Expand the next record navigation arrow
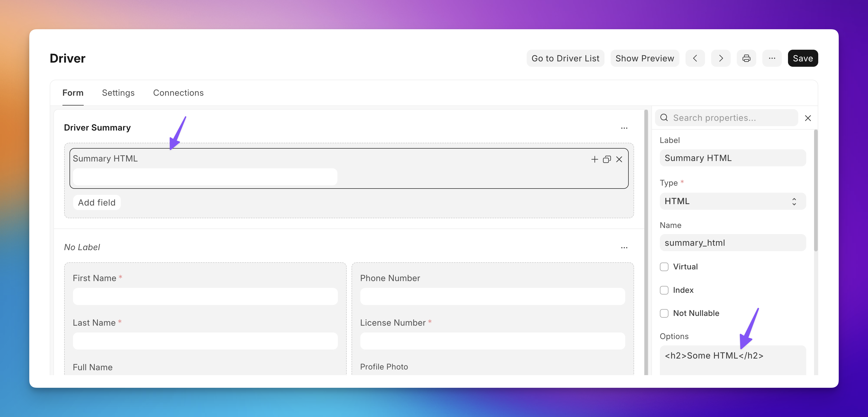This screenshot has height=417, width=868. 721,58
